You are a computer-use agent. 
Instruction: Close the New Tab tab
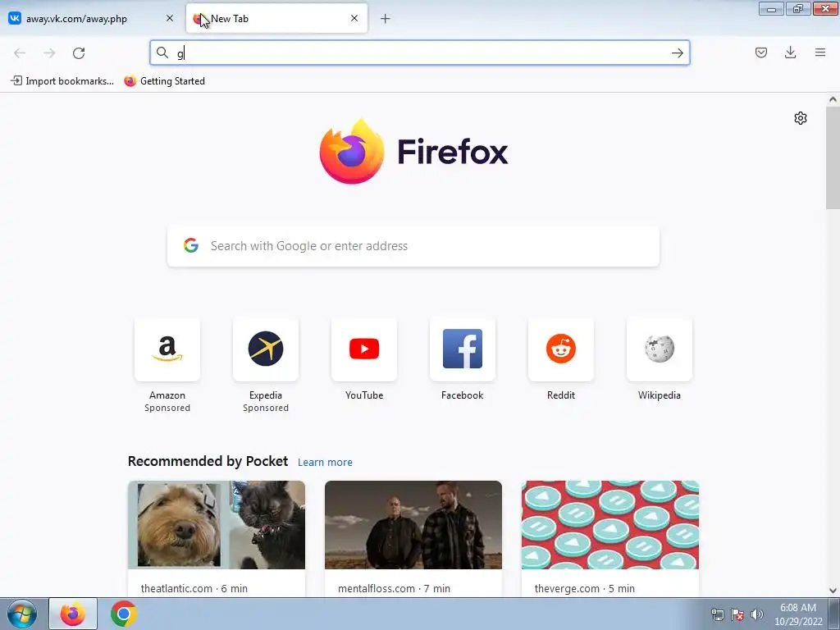[354, 18]
